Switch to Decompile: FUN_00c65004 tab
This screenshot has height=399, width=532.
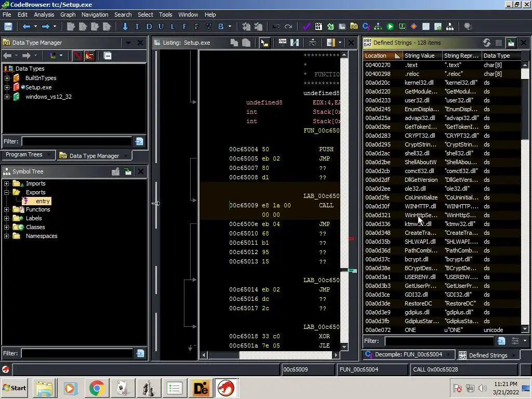(408, 354)
